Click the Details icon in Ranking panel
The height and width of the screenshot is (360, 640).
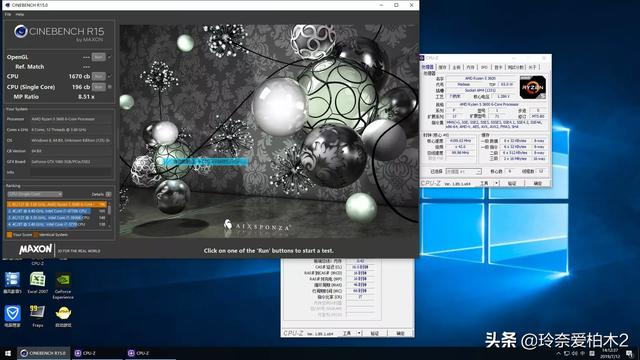click(x=109, y=194)
